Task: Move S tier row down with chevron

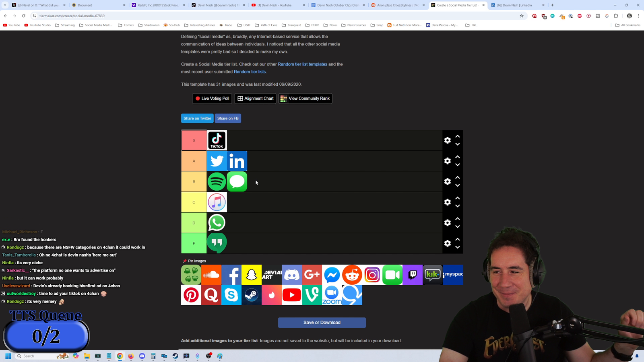Action: click(x=458, y=144)
